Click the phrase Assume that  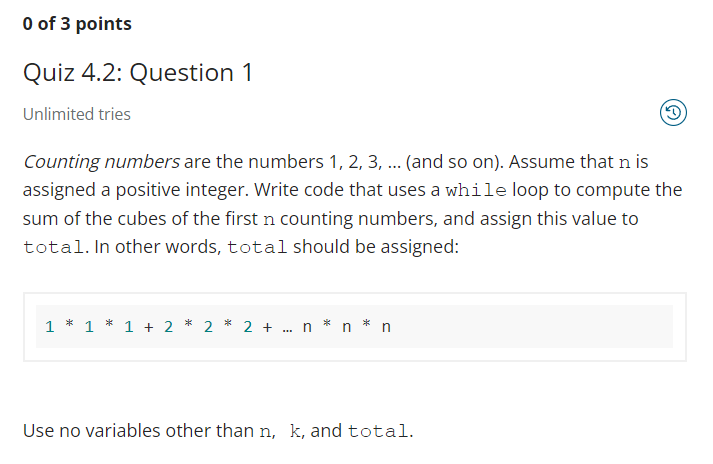click(x=561, y=162)
